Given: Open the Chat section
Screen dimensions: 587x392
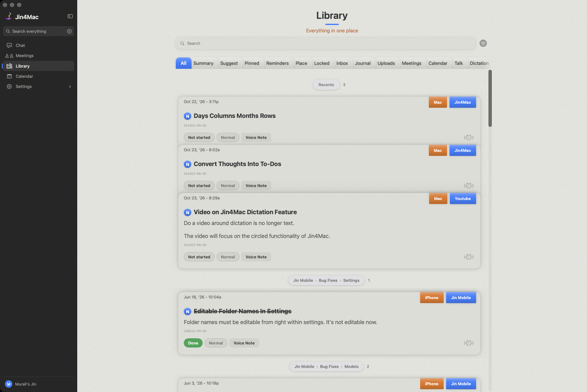Looking at the screenshot, I should point(39,45).
